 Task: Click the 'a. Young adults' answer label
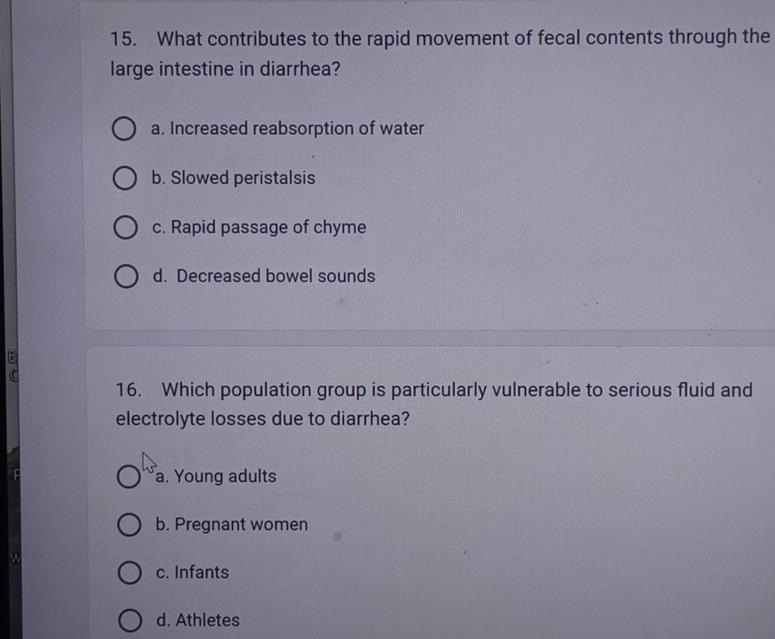(216, 477)
